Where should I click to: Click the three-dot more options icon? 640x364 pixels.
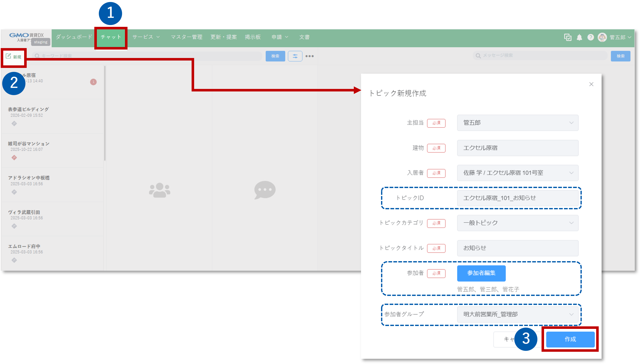click(x=309, y=56)
